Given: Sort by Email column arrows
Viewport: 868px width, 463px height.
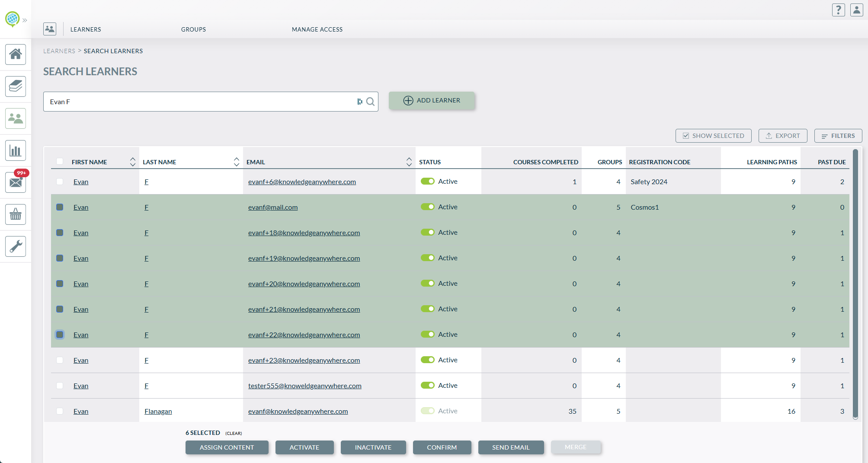Looking at the screenshot, I should [x=409, y=162].
